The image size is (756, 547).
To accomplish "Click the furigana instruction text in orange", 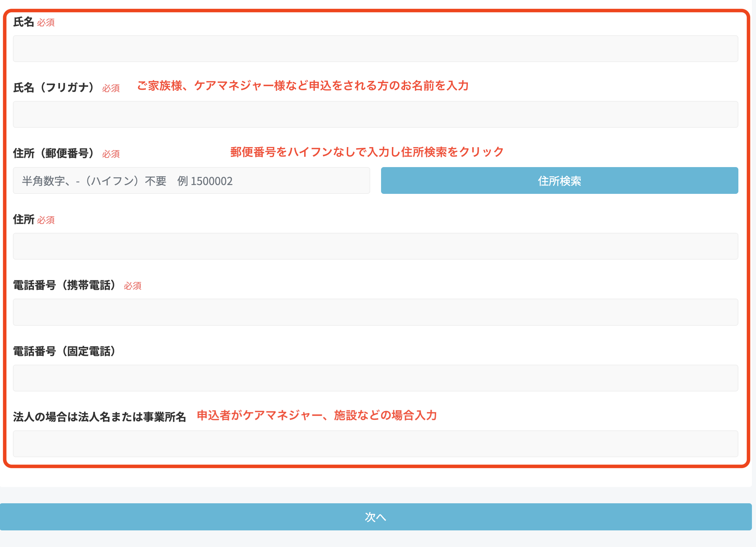I will coord(303,86).
